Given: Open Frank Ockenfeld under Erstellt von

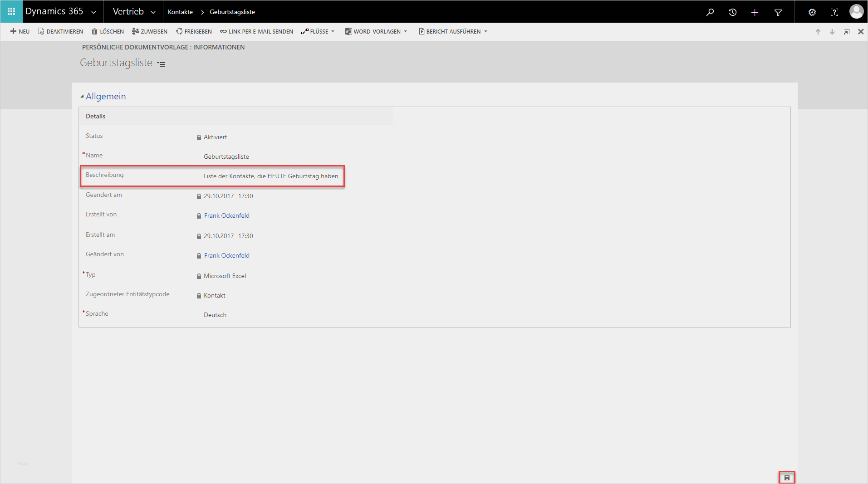Looking at the screenshot, I should pos(227,215).
